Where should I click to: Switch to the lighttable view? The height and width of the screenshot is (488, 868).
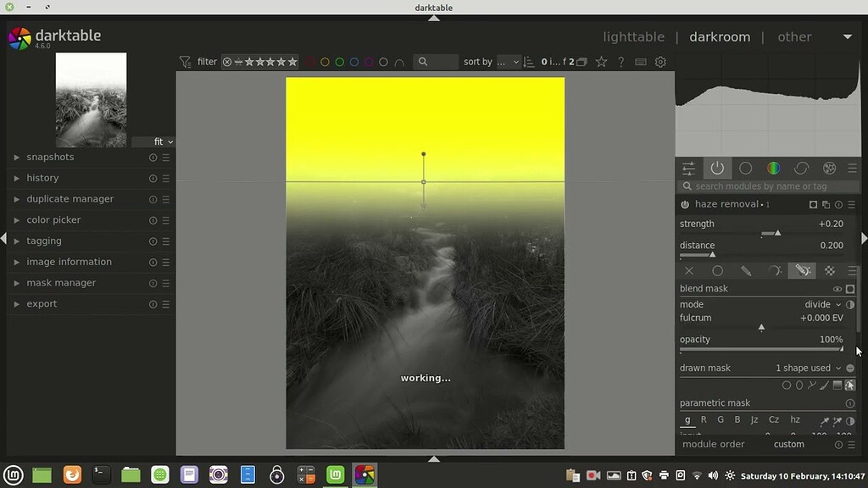(x=633, y=36)
